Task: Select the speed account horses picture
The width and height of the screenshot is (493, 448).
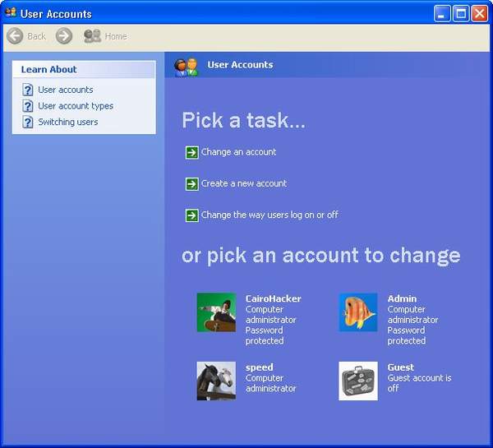Action: [216, 381]
